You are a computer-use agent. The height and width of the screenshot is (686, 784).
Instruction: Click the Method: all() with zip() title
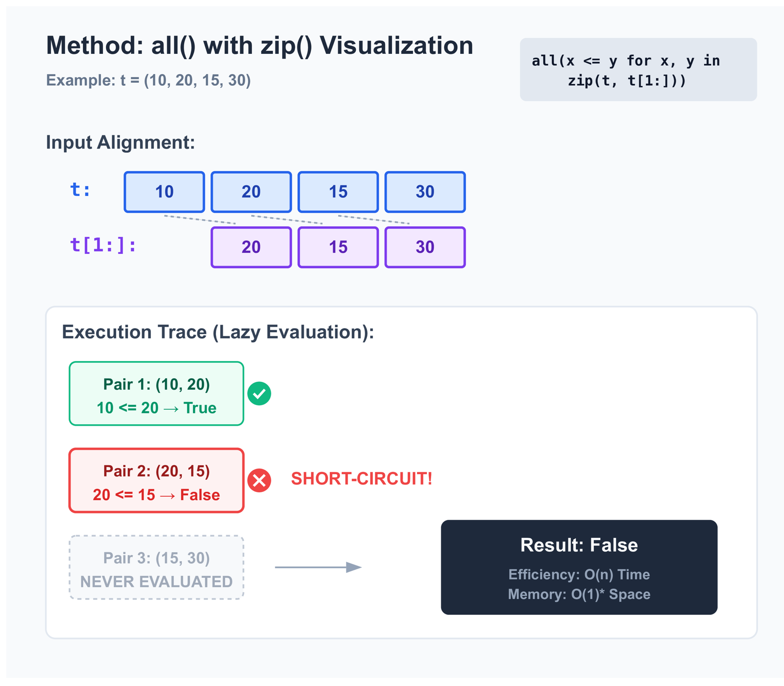coord(259,46)
